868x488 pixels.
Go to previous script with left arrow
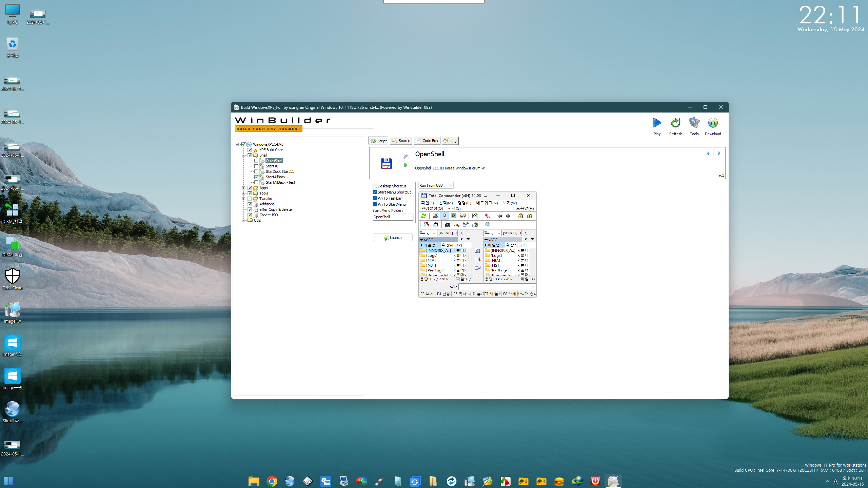click(708, 154)
